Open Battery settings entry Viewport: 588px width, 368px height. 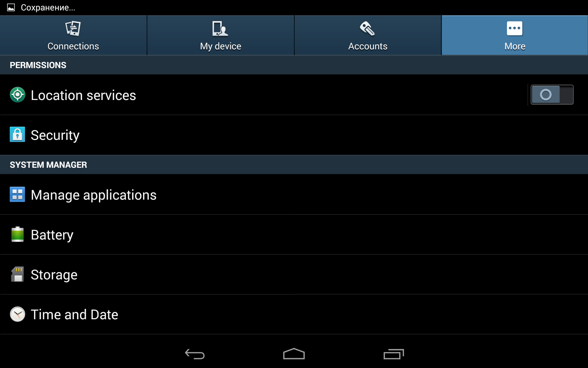[x=294, y=235]
